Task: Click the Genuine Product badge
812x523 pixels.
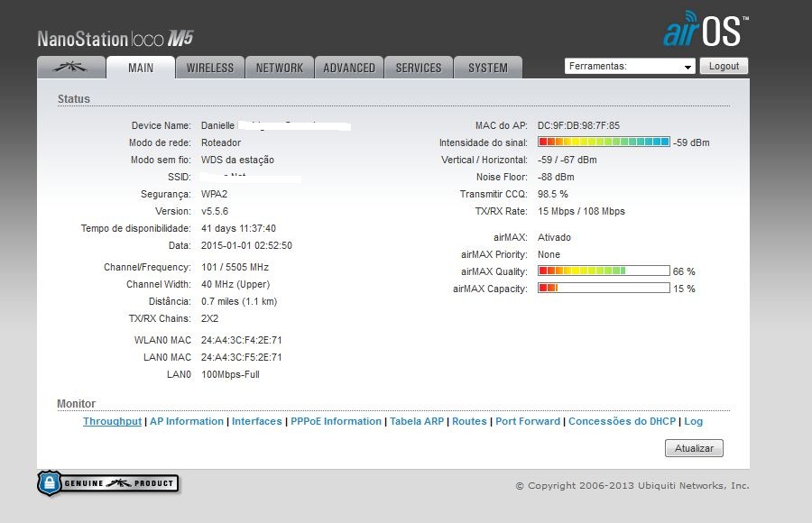Action: tap(108, 483)
